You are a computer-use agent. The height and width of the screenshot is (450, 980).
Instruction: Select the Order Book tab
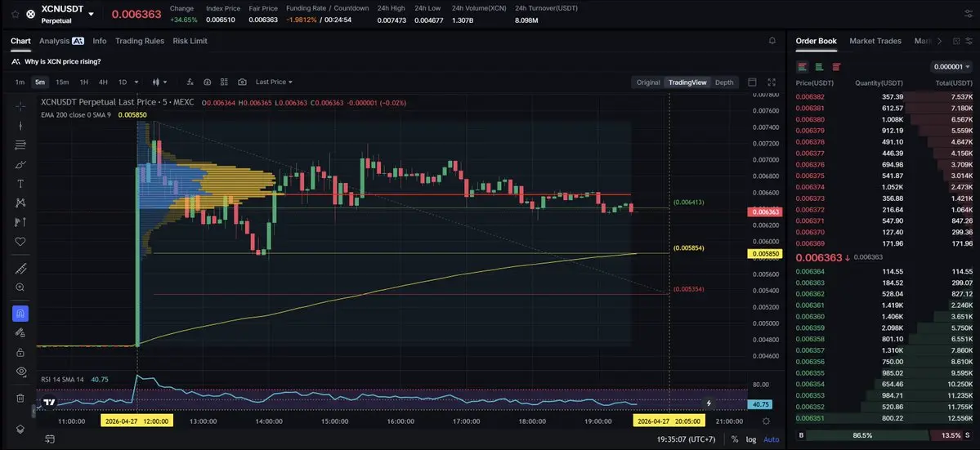pos(816,41)
